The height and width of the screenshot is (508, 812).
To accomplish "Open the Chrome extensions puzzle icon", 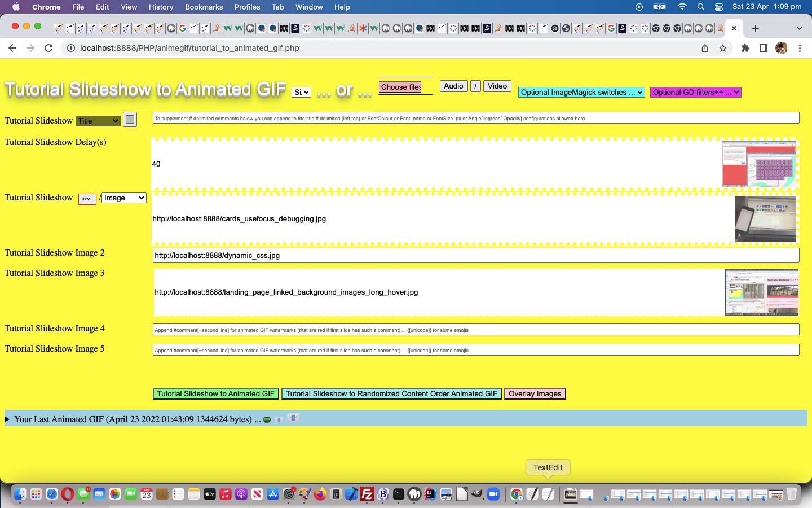I will [745, 48].
